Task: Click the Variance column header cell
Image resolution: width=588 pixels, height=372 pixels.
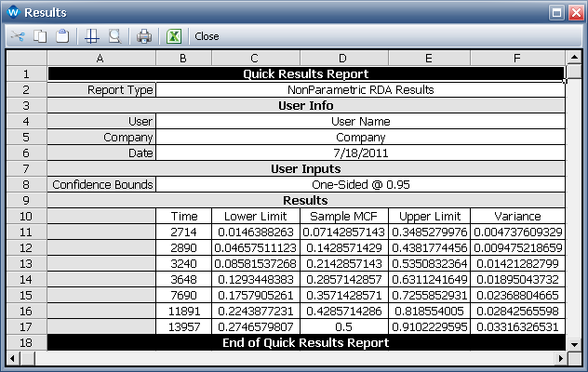Action: pos(517,216)
